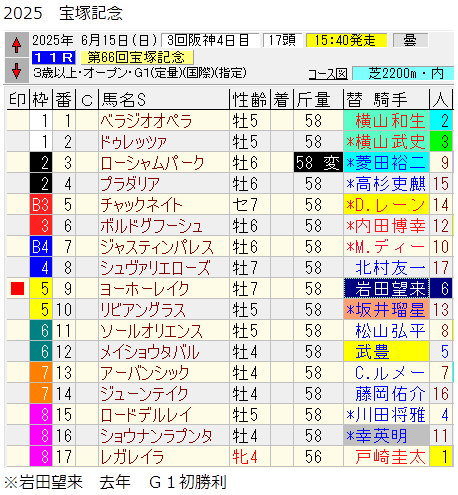Click the yellow popularity 1 cell
The height and width of the screenshot is (495, 458).
pyautogui.click(x=441, y=456)
